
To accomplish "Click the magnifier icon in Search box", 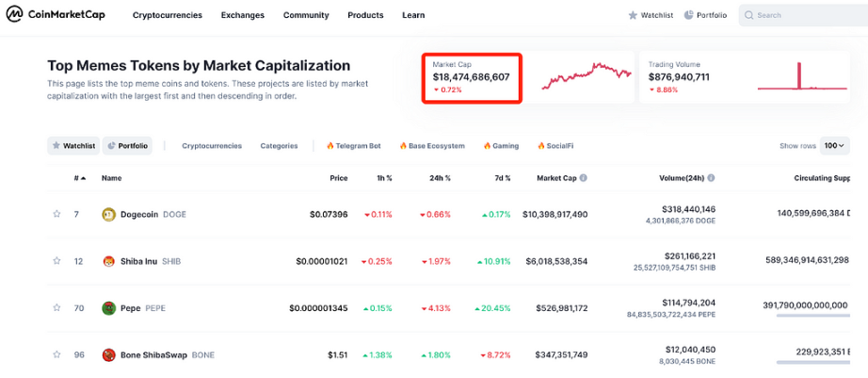I will (749, 15).
